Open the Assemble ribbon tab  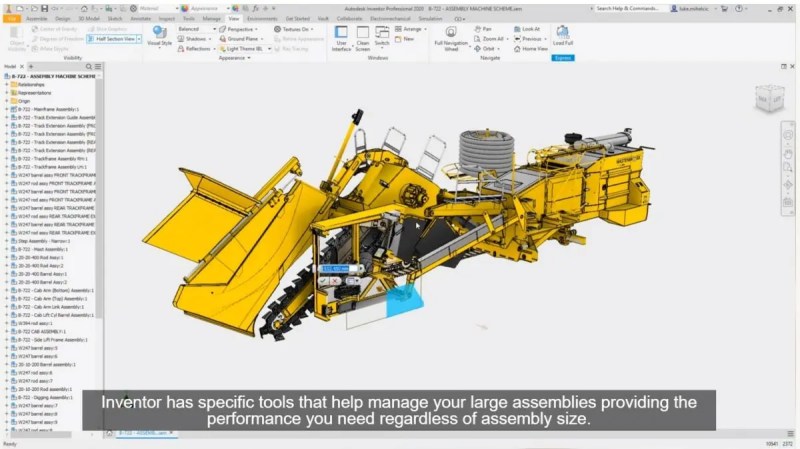pos(36,18)
